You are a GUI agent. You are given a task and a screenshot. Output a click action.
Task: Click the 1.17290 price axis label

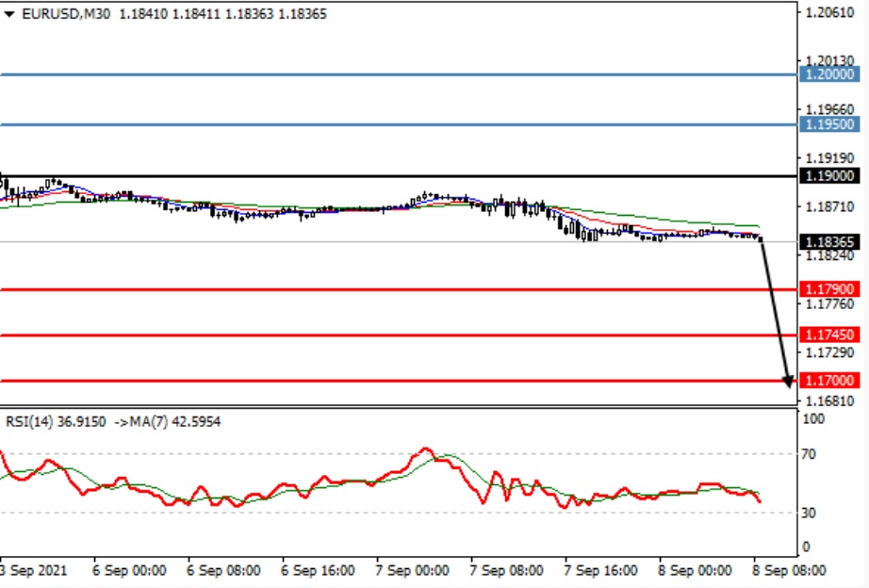pyautogui.click(x=829, y=352)
